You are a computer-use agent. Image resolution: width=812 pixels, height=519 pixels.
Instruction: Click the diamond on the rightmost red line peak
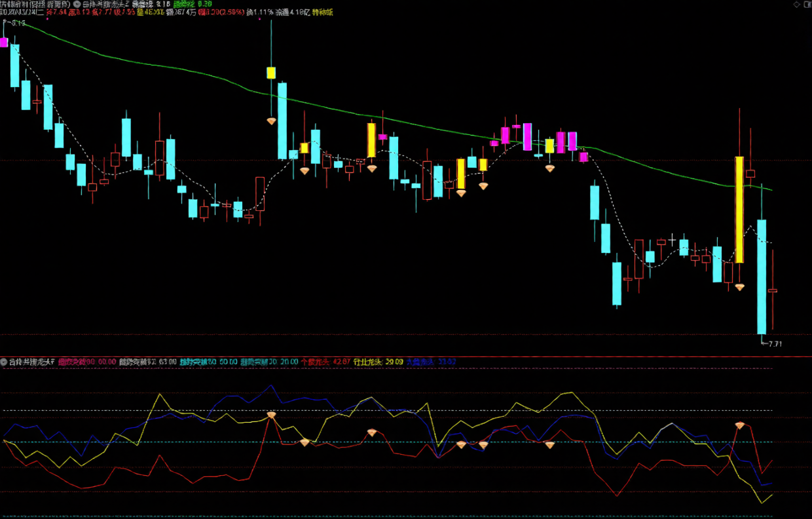click(x=739, y=425)
